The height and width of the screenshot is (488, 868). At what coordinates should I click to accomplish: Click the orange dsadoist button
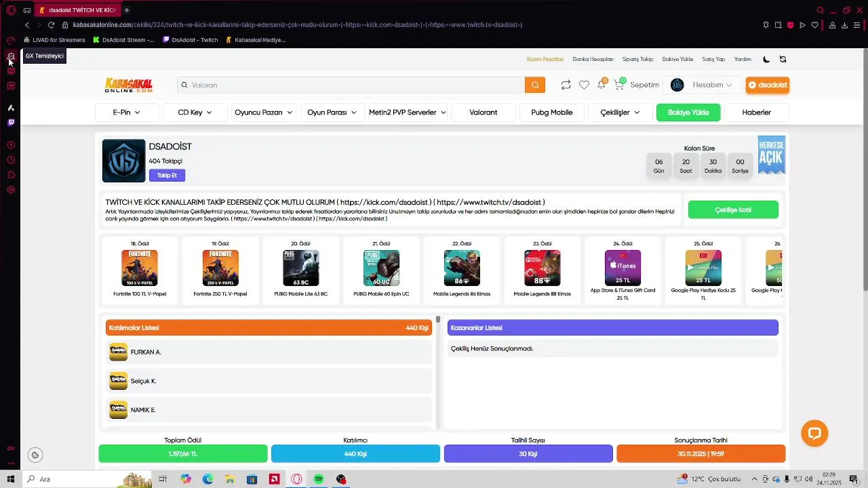[x=768, y=85]
